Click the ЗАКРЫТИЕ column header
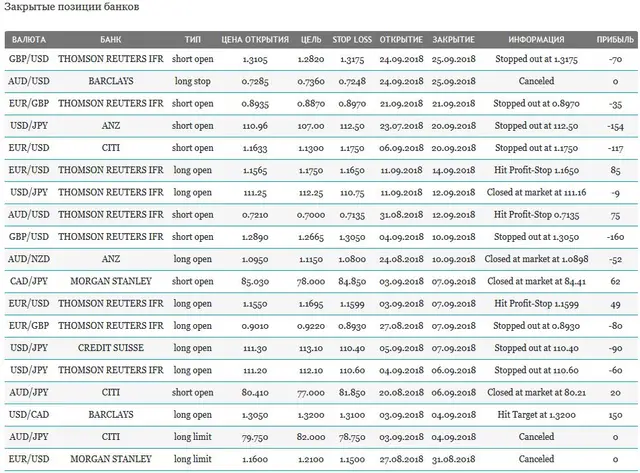Screen dimensions: 640x473 click(x=453, y=40)
